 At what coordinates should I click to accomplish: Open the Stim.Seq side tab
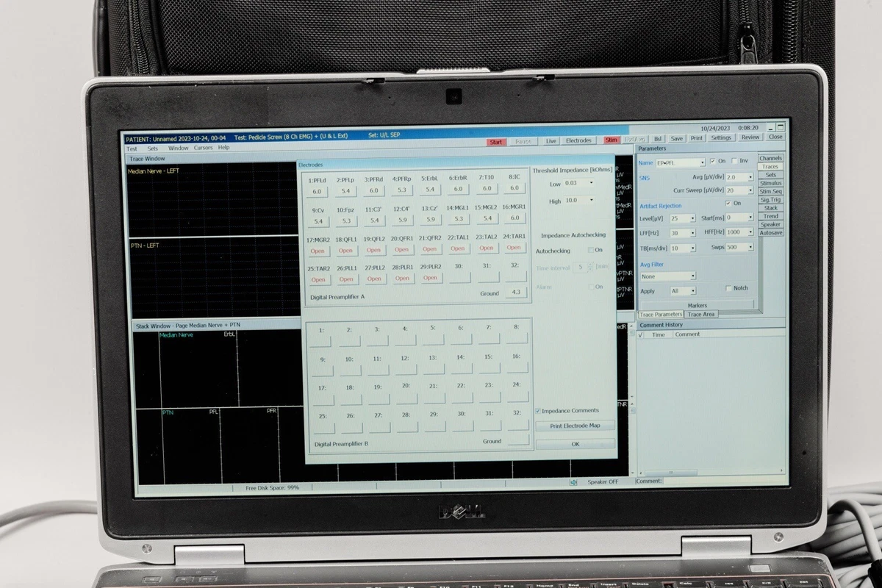(770, 191)
